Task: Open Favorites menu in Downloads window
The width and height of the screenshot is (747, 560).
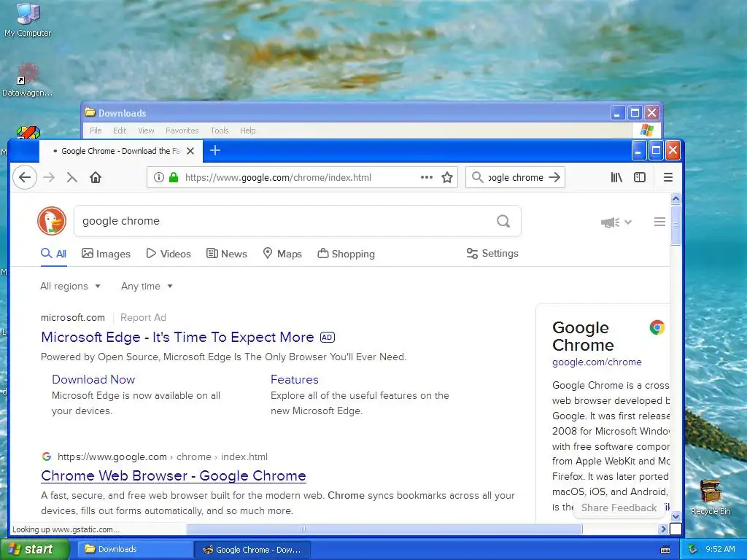Action: (x=182, y=131)
